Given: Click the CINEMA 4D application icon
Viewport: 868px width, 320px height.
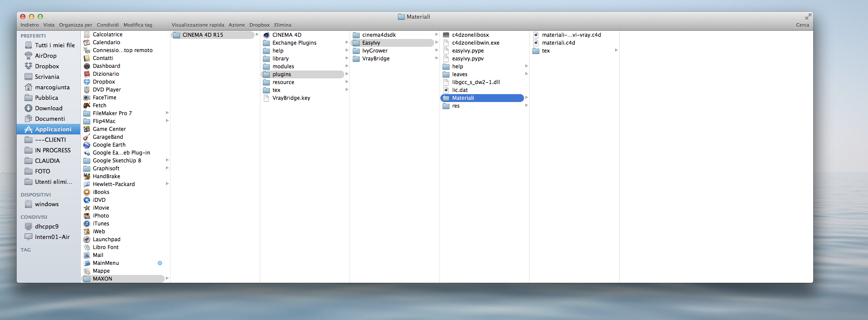Looking at the screenshot, I should click(266, 35).
